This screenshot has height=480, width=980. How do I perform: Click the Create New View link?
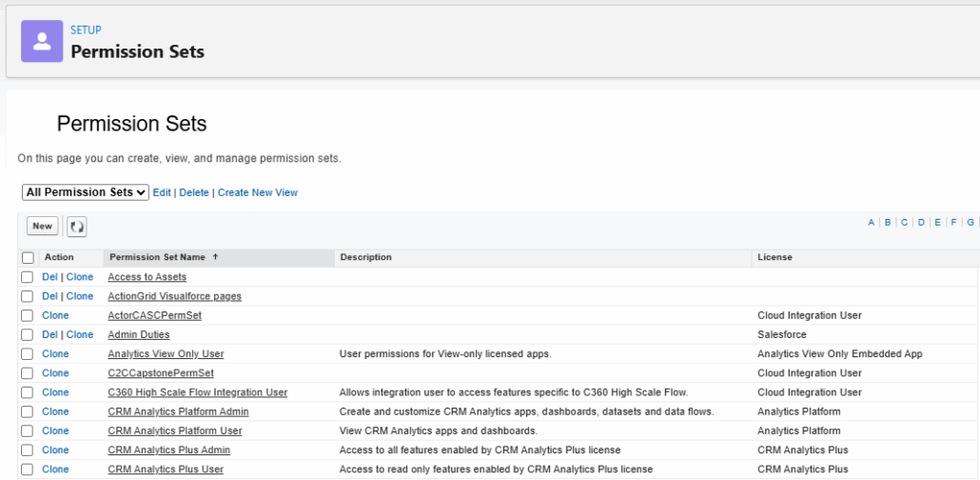point(257,192)
